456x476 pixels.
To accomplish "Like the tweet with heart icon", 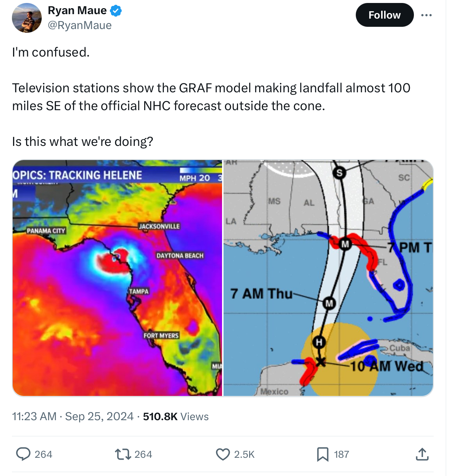I will click(223, 454).
